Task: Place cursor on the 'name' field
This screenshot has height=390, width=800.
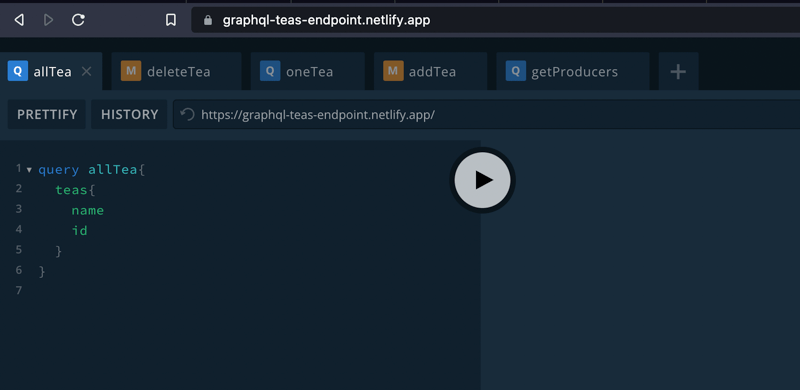Action: (87, 211)
